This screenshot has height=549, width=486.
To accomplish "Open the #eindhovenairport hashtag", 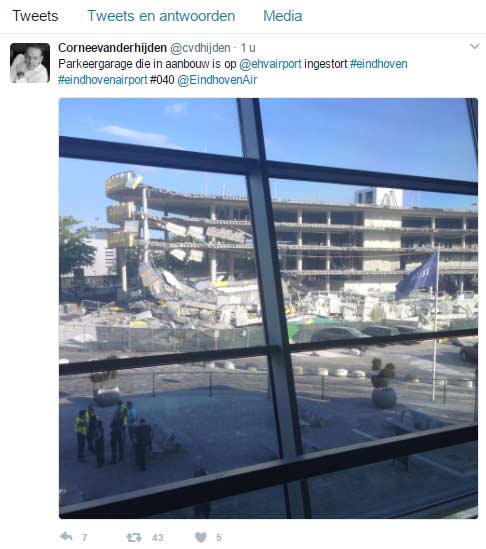I will tap(103, 80).
